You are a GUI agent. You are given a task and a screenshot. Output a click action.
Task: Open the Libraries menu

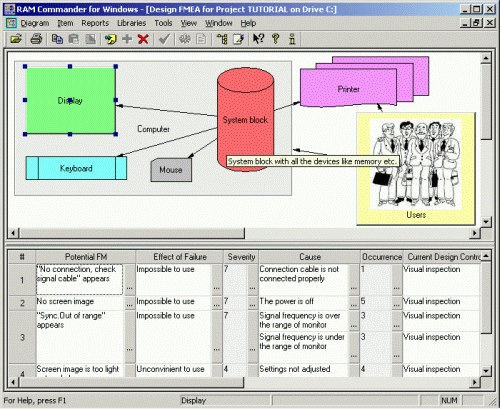pyautogui.click(x=131, y=23)
